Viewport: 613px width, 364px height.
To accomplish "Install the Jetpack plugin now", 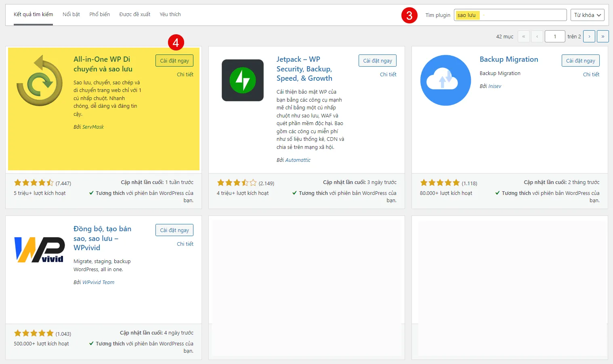I will 378,61.
